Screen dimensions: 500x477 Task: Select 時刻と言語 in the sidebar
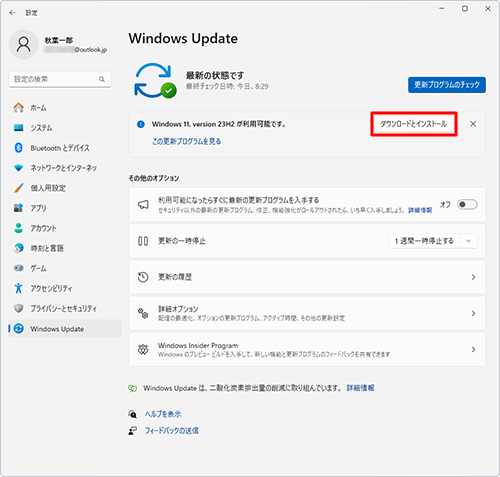pyautogui.click(x=65, y=248)
